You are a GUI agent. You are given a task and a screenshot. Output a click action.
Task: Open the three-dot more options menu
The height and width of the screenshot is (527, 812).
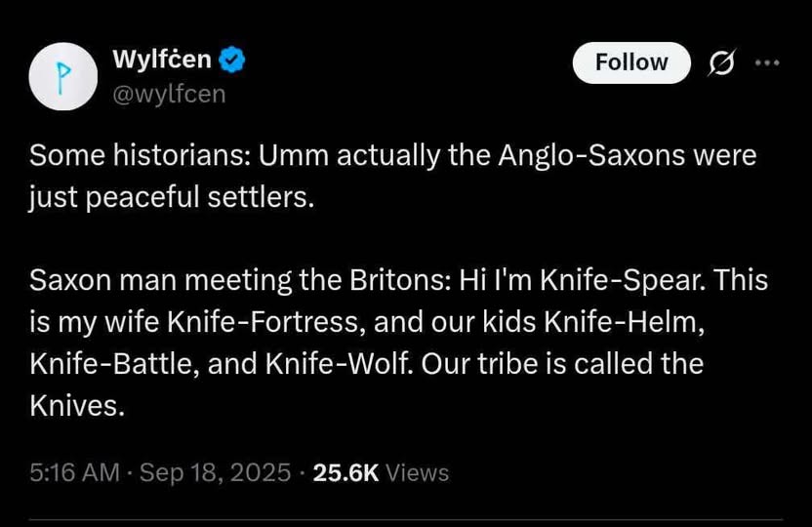pos(768,62)
